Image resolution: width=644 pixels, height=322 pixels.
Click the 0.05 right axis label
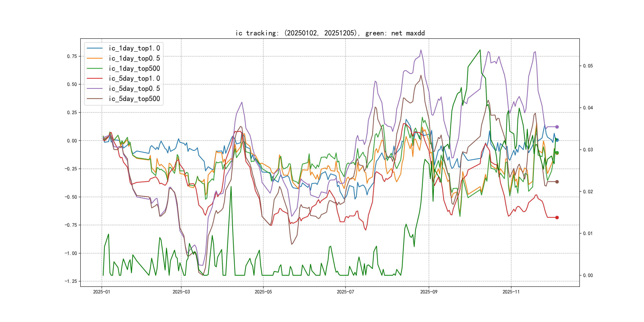click(x=588, y=66)
